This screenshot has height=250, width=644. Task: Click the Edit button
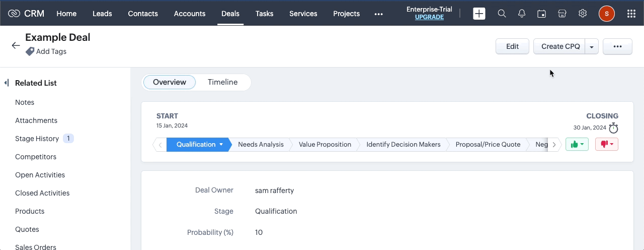pos(512,46)
